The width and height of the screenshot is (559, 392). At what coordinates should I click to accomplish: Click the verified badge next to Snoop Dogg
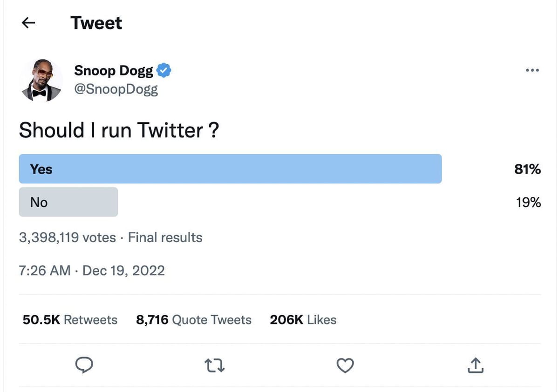[164, 70]
